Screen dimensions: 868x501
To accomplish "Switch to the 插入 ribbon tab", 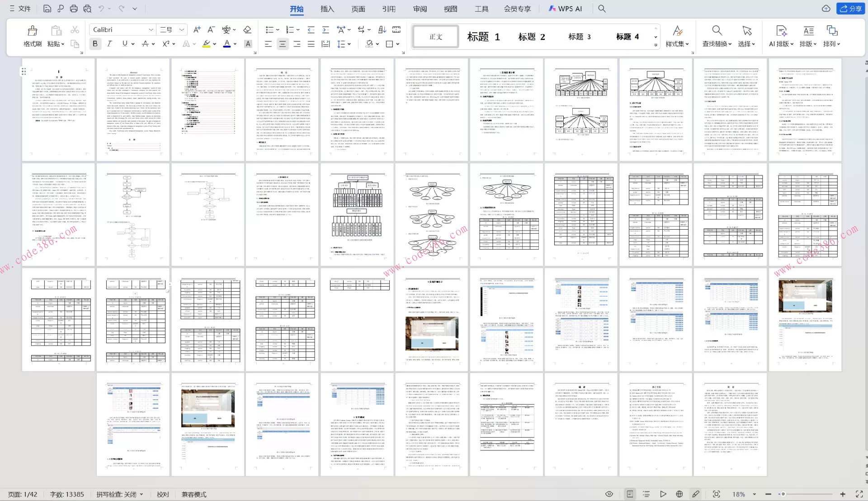I will (327, 9).
